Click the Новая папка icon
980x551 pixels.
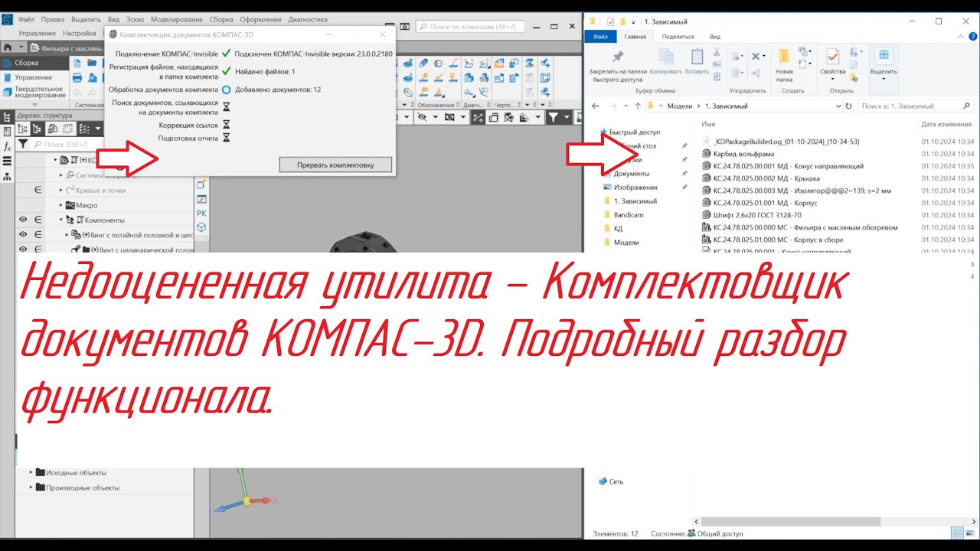785,64
